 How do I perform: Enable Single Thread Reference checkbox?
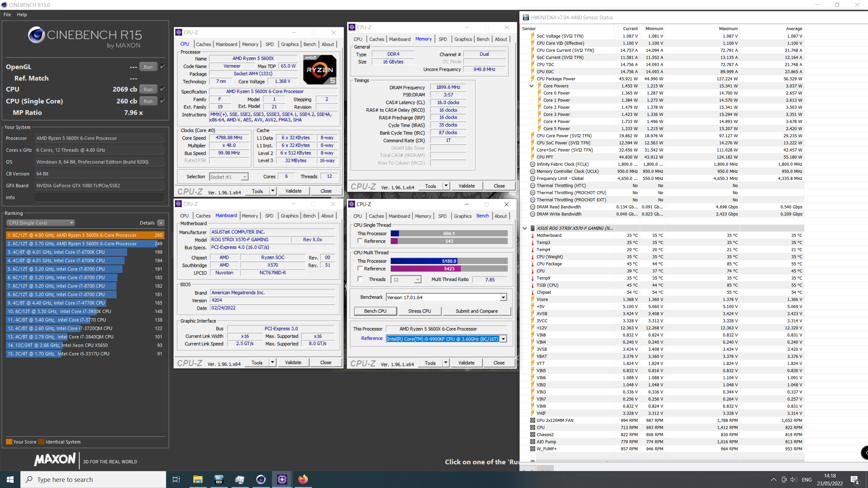[x=360, y=241]
